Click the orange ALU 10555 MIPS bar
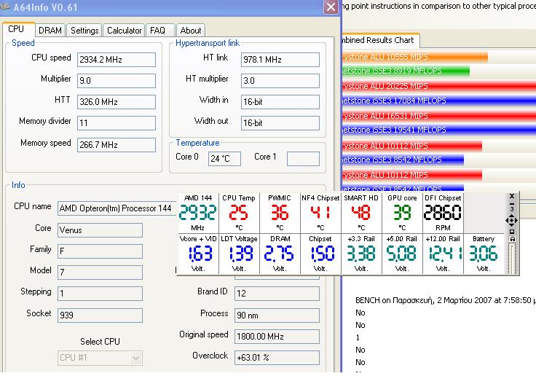 click(x=414, y=57)
